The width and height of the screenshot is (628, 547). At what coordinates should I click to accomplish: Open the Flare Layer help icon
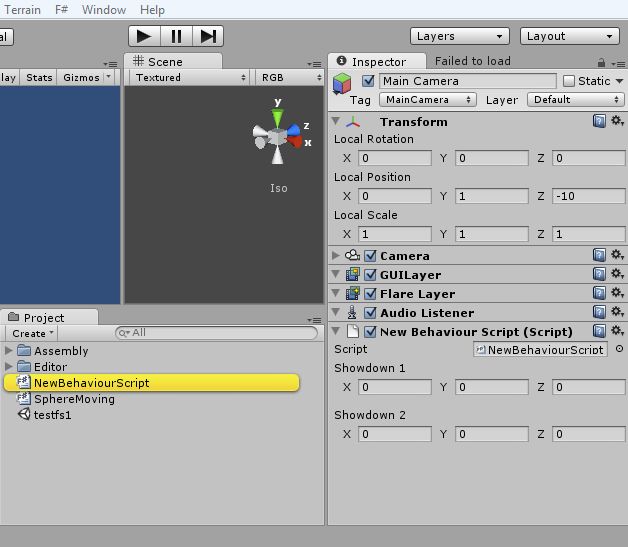point(599,293)
